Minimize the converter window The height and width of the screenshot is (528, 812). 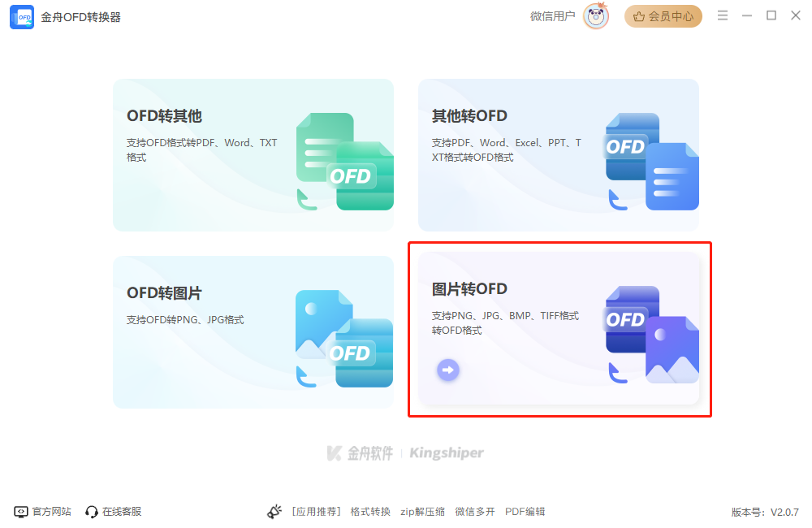point(747,16)
